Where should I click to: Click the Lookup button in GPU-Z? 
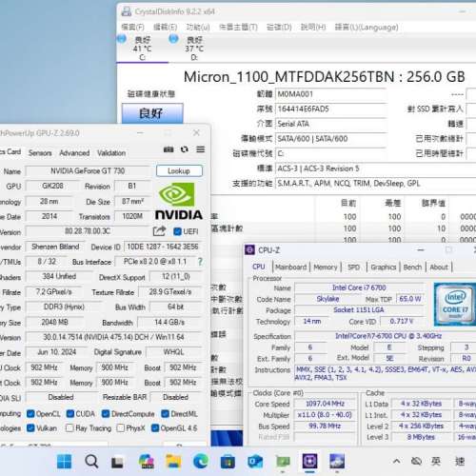pos(179,171)
